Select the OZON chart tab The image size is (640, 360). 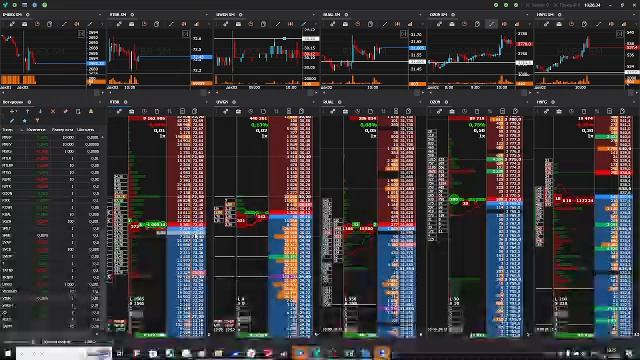point(438,14)
